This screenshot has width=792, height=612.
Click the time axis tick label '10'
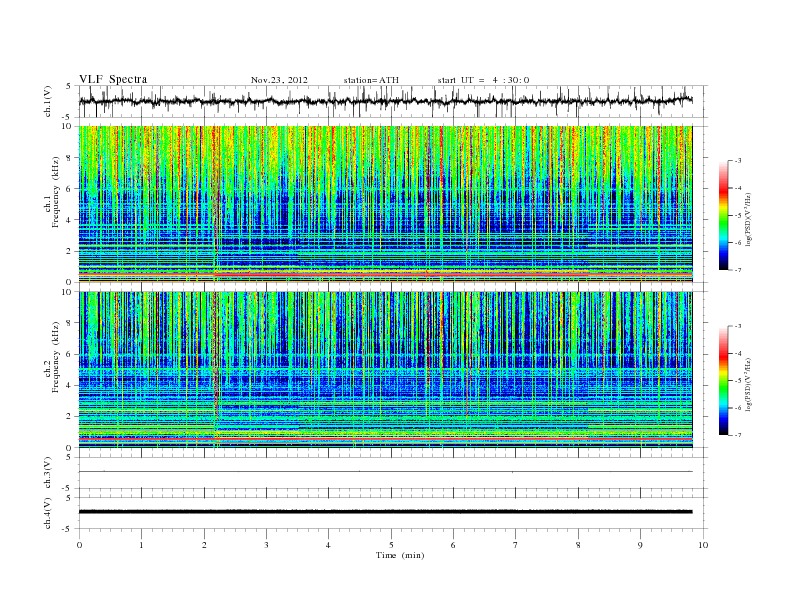point(703,545)
